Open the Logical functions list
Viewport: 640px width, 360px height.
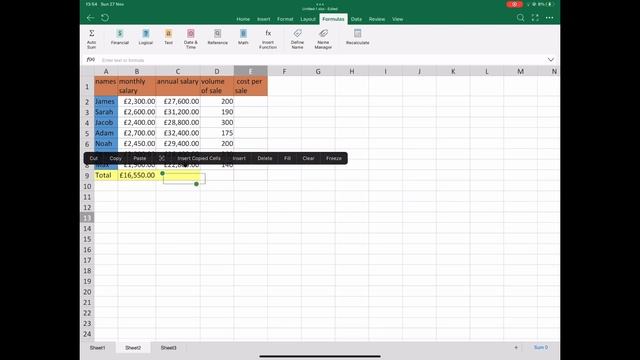146,37
